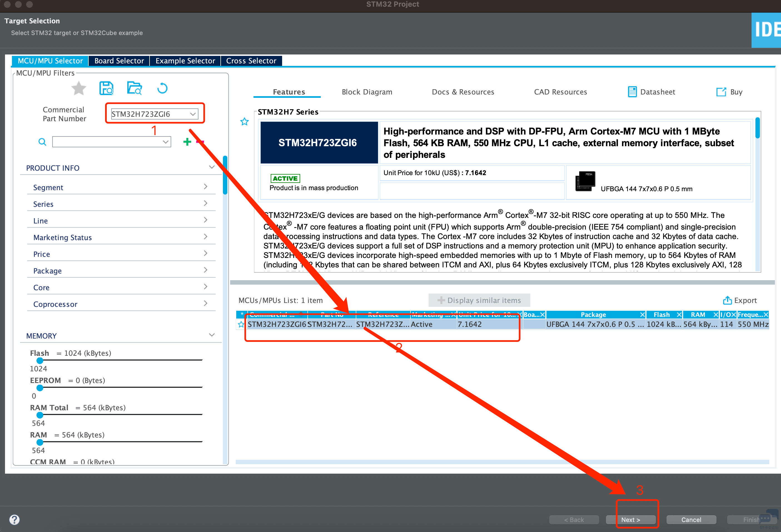
Task: Click the UFBGA package chip image
Action: [x=585, y=181]
